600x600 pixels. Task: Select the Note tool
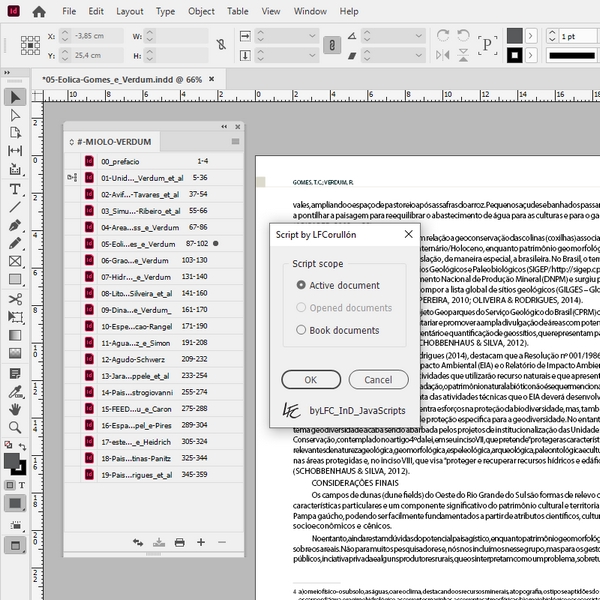[15, 373]
